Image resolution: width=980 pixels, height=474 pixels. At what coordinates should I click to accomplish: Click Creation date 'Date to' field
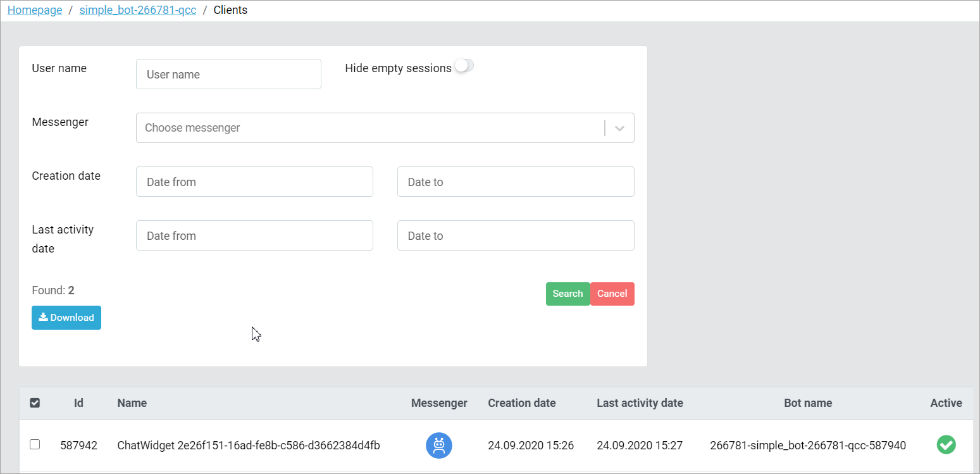point(515,182)
